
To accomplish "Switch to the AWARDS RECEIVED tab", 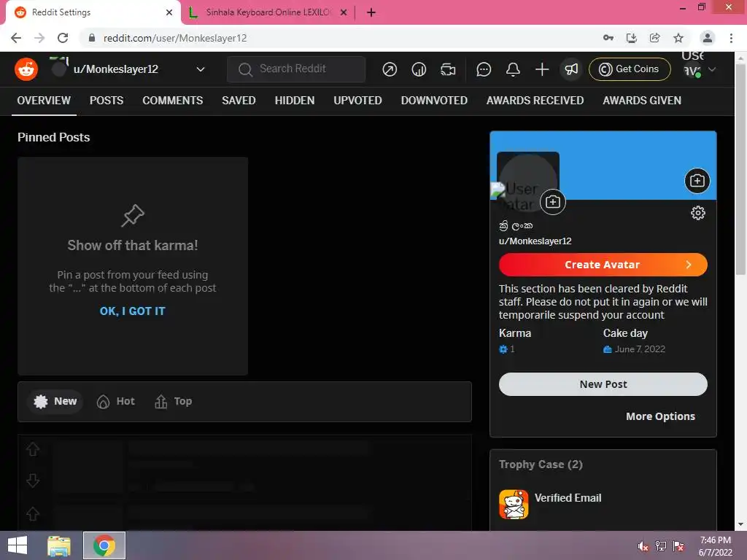I will coord(535,101).
